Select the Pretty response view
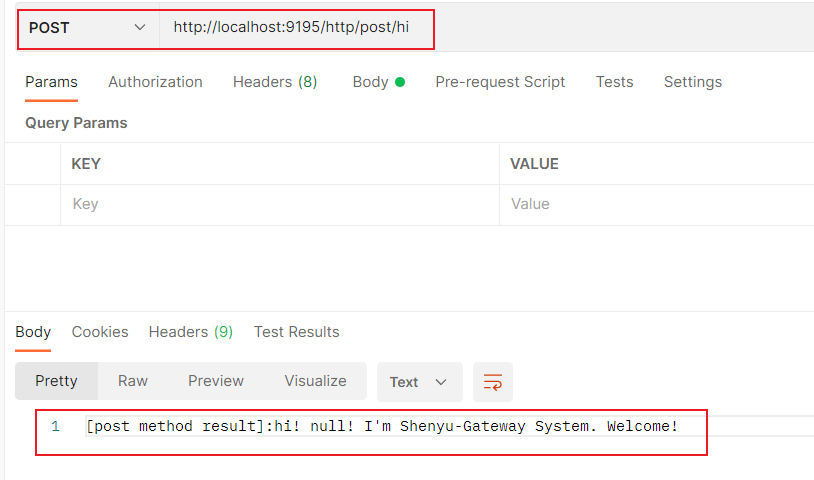 (56, 381)
